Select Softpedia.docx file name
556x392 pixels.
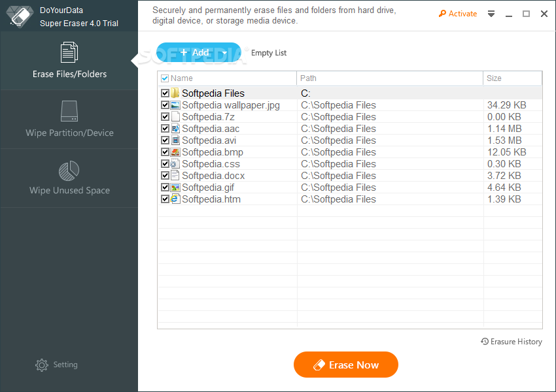click(x=213, y=176)
